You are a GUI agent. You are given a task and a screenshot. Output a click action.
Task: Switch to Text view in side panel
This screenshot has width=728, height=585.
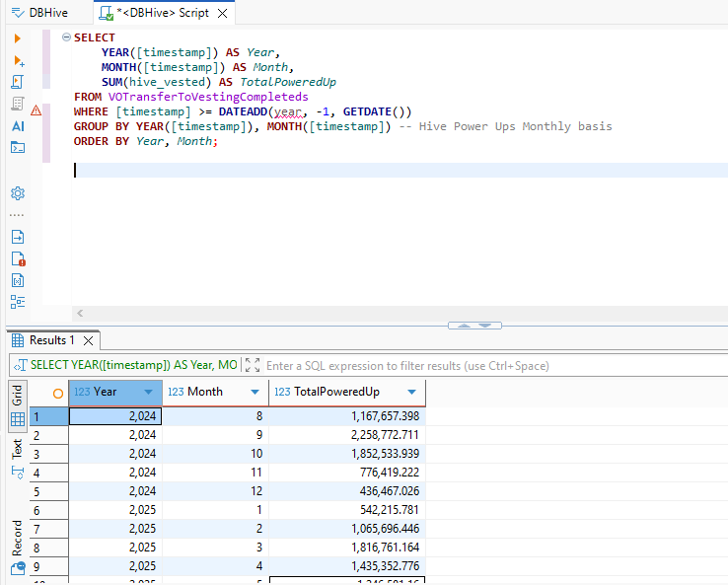pyautogui.click(x=17, y=449)
